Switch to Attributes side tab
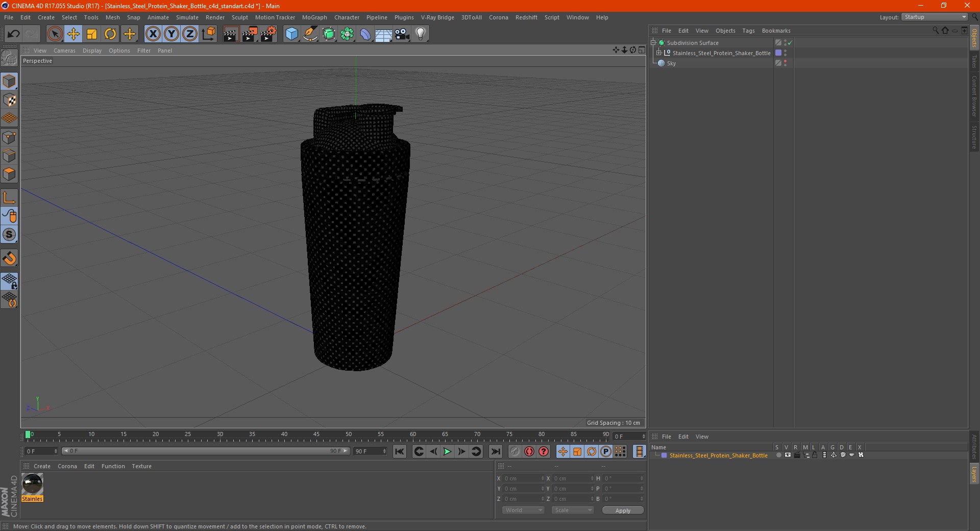 (x=974, y=447)
